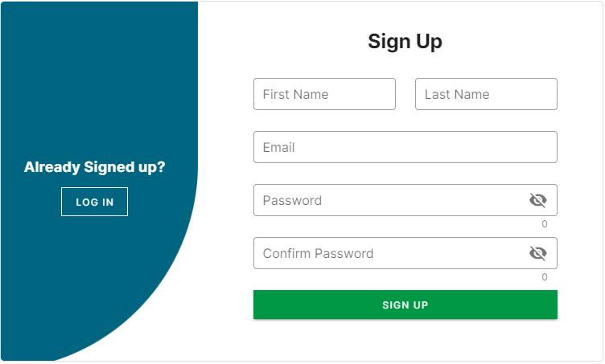Click into the Last Name field
This screenshot has width=605, height=364.
coord(486,94)
